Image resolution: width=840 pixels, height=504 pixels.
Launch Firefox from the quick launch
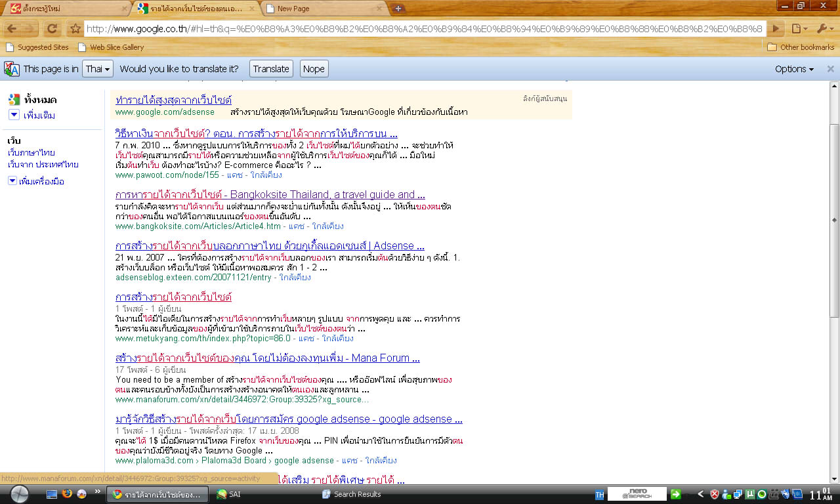(66, 494)
